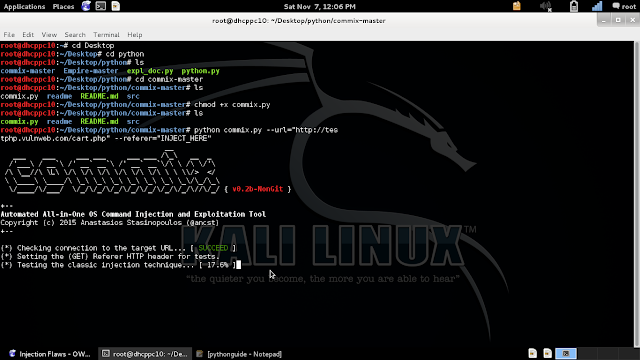
Task: Open the Places menu
Action: pyautogui.click(x=63, y=7)
